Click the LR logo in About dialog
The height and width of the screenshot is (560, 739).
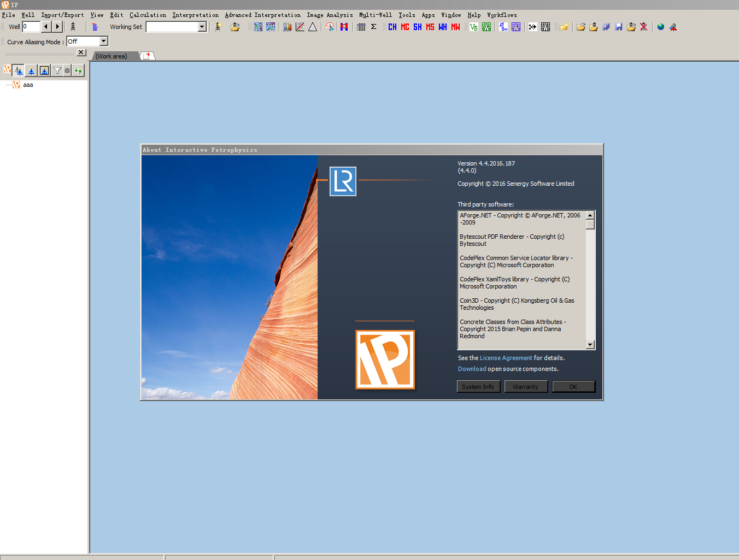343,181
